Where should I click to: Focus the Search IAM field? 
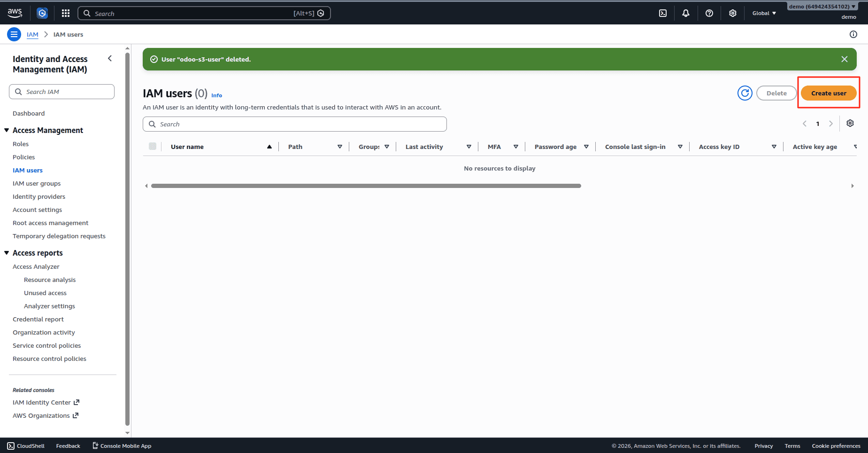click(61, 92)
